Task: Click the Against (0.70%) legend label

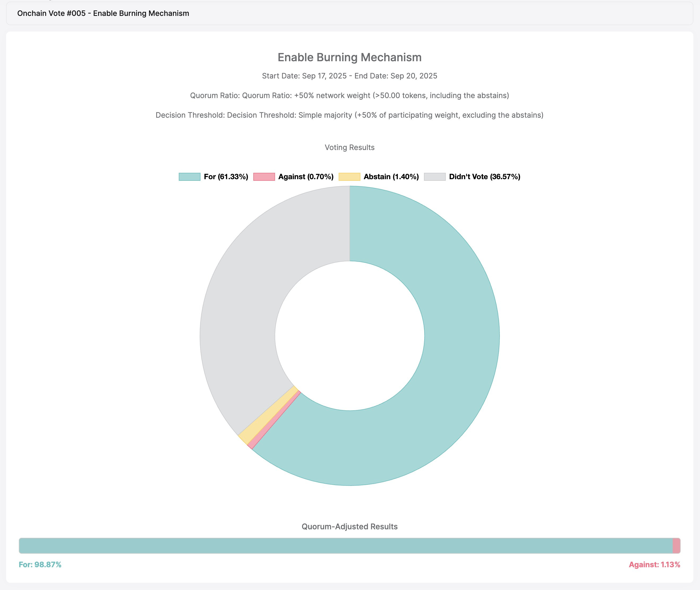Action: coord(306,177)
